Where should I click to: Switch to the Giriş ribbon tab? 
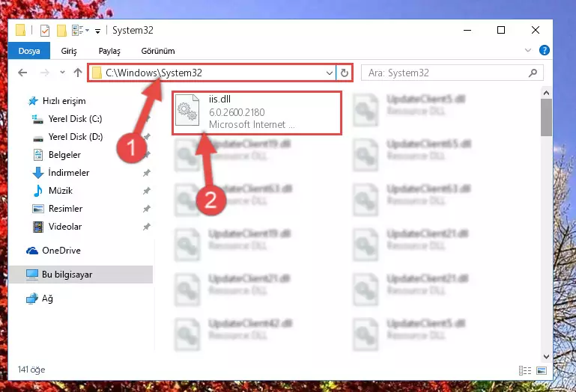pos(69,51)
